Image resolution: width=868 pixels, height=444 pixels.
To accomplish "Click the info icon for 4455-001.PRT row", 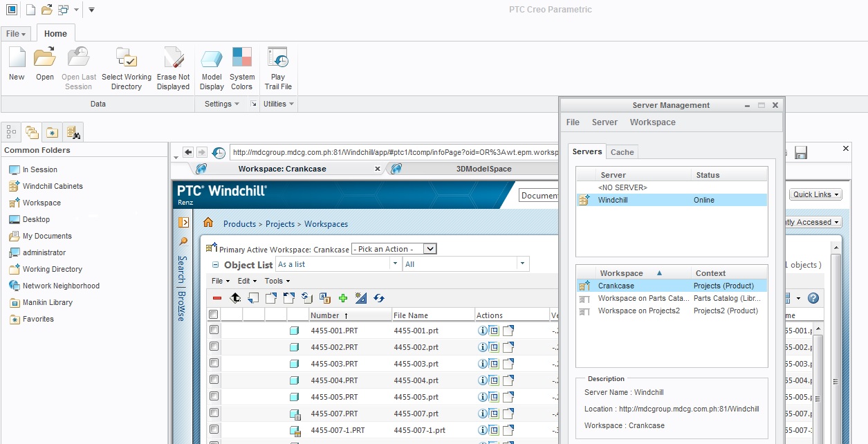I will [x=483, y=331].
